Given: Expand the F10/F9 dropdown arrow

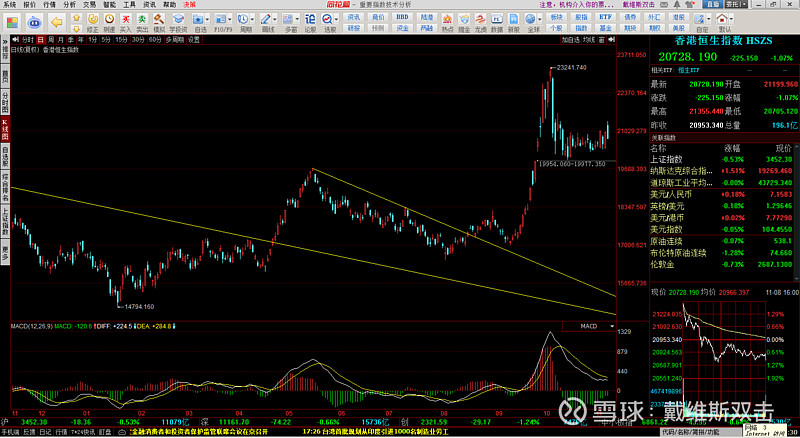Looking at the screenshot, I should [x=230, y=19].
